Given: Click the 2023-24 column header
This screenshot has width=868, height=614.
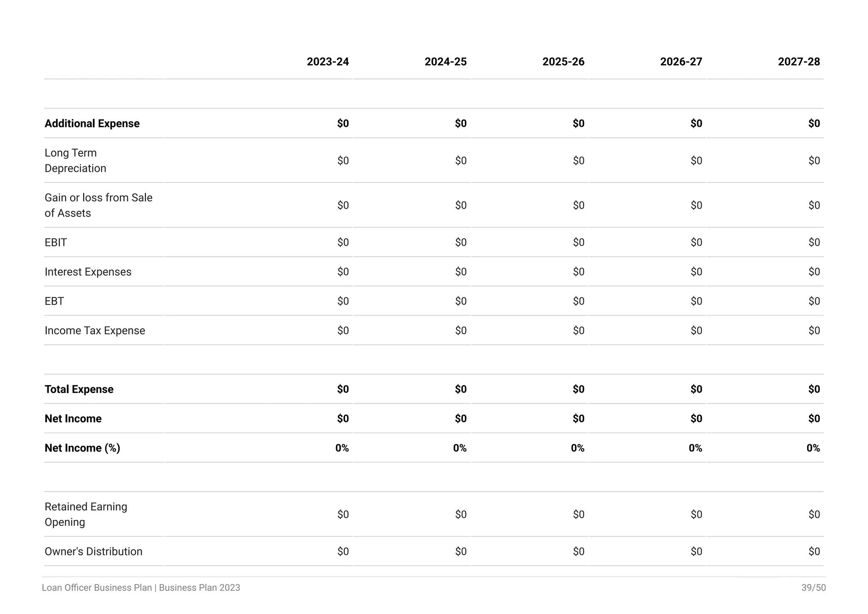Looking at the screenshot, I should point(328,62).
